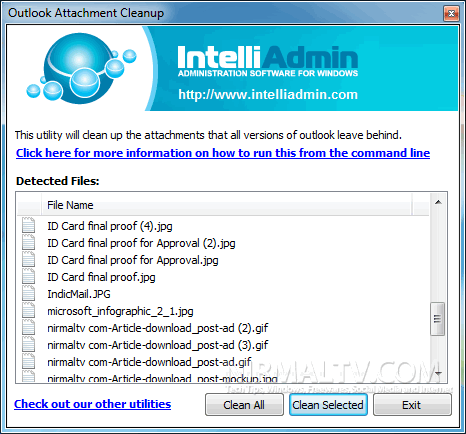This screenshot has height=434, width=466.
Task: Click file icon beside post-ad (2).gif row
Action: coord(28,327)
